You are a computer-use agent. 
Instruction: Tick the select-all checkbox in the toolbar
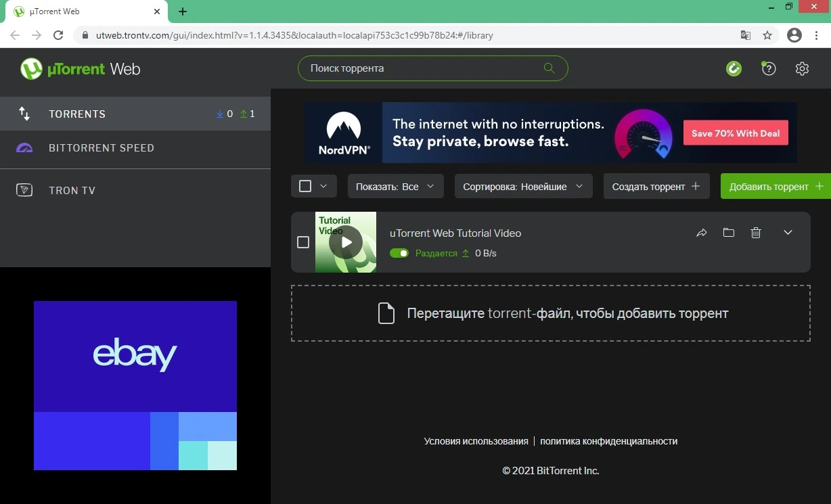305,186
